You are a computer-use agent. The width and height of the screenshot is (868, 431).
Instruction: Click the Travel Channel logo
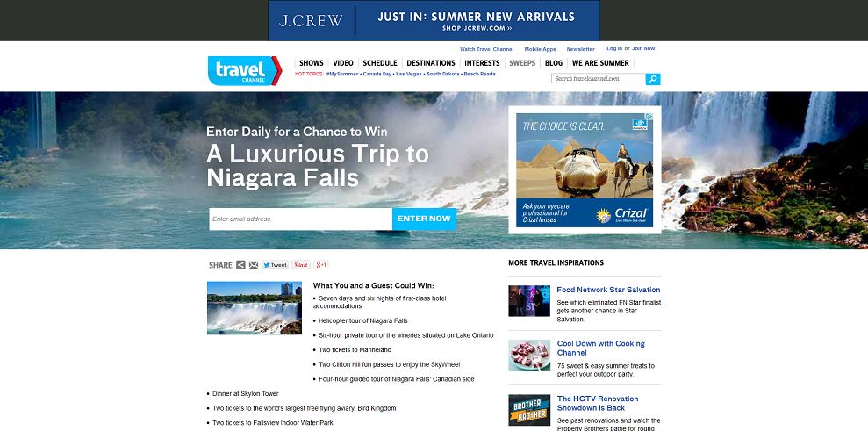click(x=245, y=71)
